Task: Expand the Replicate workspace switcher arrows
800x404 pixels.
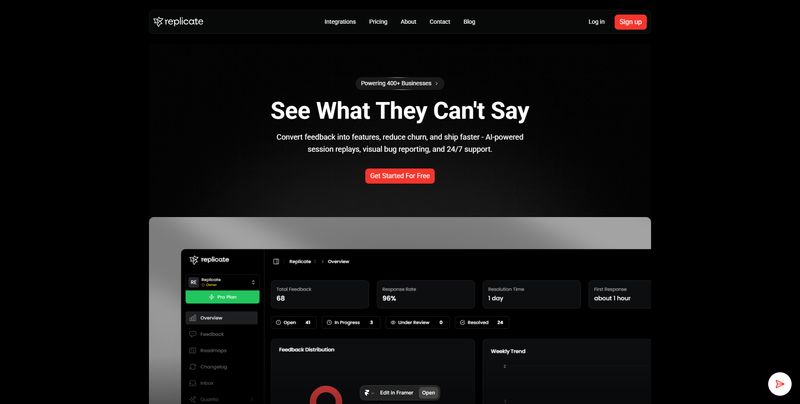Action: pos(253,282)
